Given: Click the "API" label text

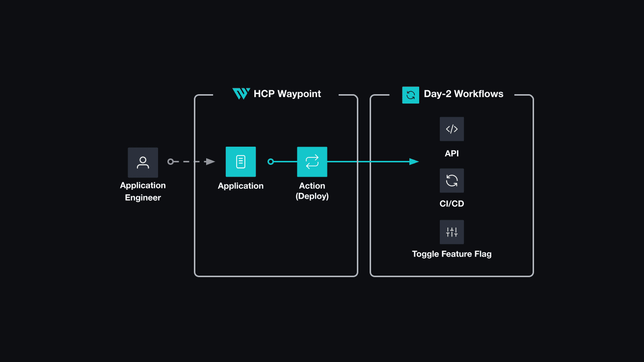Looking at the screenshot, I should (452, 154).
